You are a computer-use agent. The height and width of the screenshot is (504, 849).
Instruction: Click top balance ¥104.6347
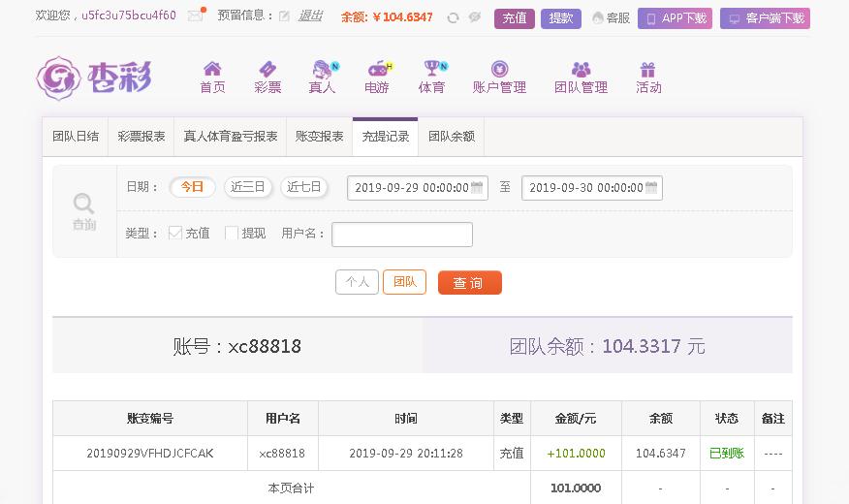click(403, 17)
